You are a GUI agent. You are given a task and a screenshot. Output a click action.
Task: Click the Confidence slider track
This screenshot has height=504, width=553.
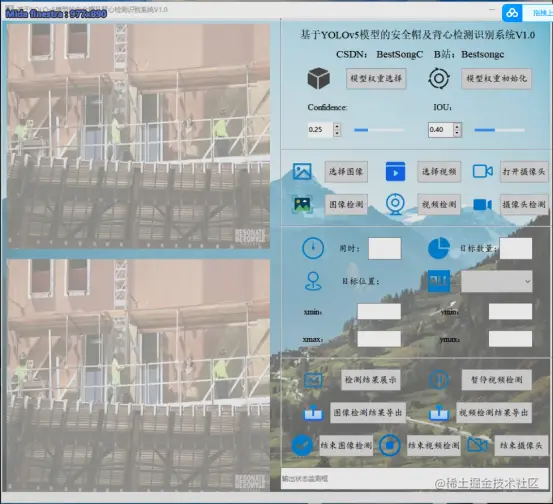click(x=379, y=130)
